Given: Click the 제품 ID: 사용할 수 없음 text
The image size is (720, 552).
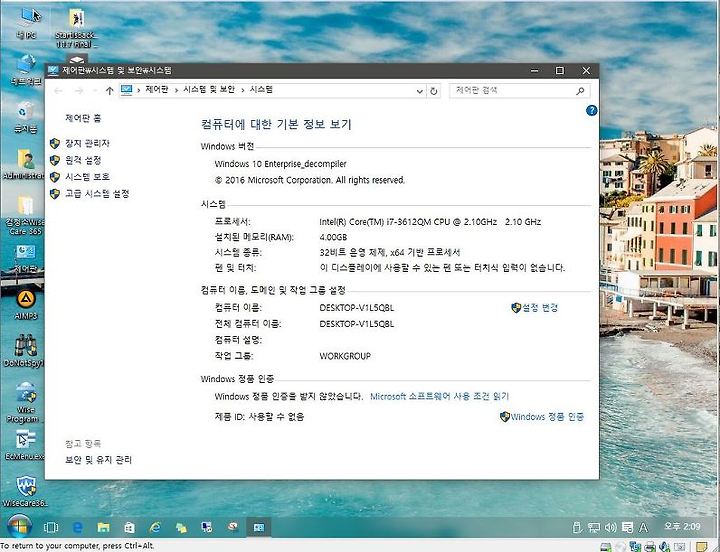Looking at the screenshot, I should [x=259, y=417].
